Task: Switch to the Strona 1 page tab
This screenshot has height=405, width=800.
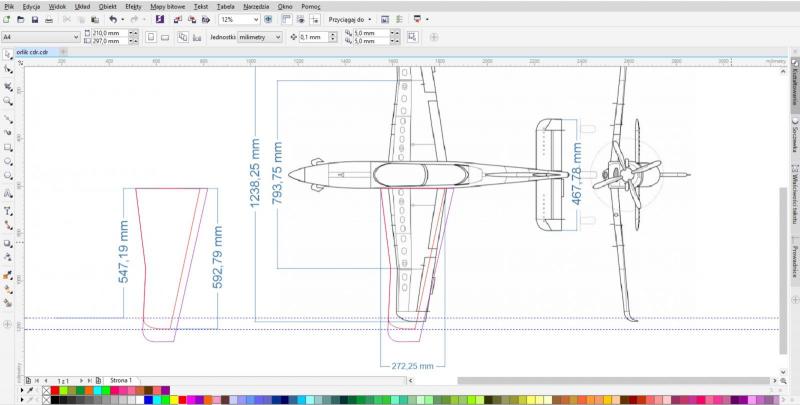Action: click(121, 381)
